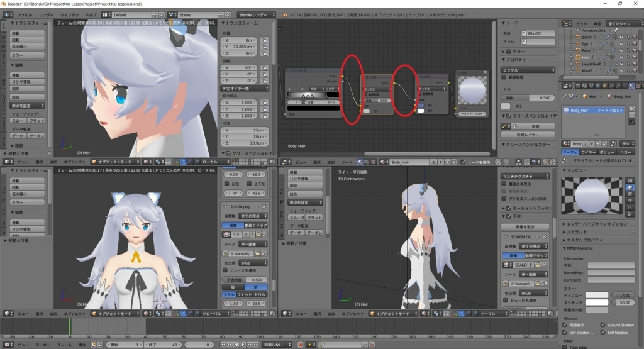Click the ディフューズ color swatch in MMD Material
The height and width of the screenshot is (349, 644).
click(597, 295)
